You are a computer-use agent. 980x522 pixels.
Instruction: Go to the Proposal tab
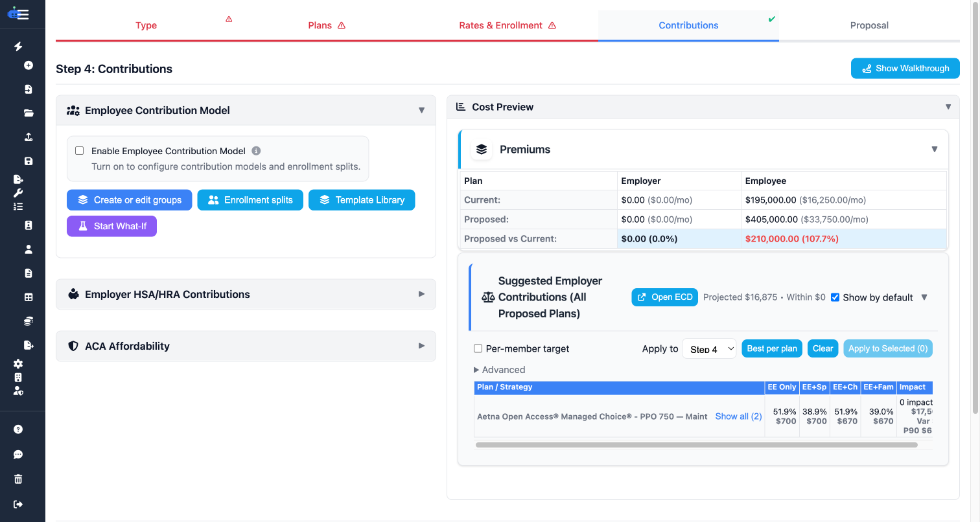tap(869, 25)
